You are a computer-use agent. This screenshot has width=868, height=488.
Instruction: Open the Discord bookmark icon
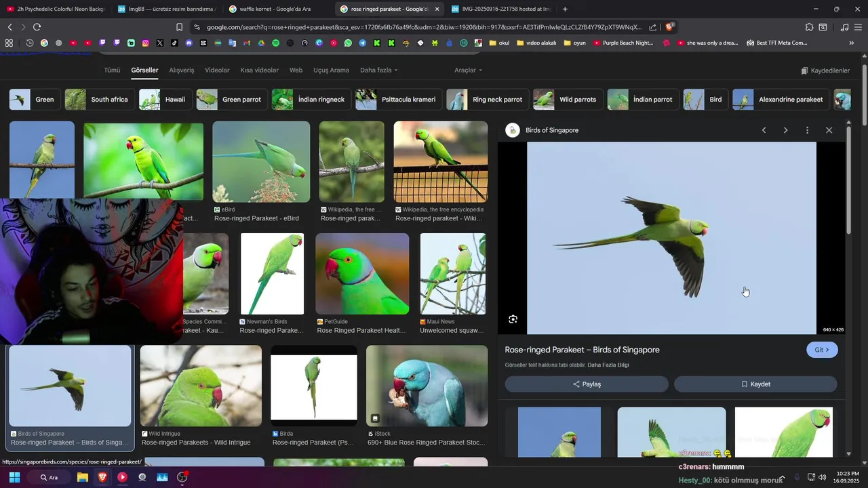click(x=189, y=43)
